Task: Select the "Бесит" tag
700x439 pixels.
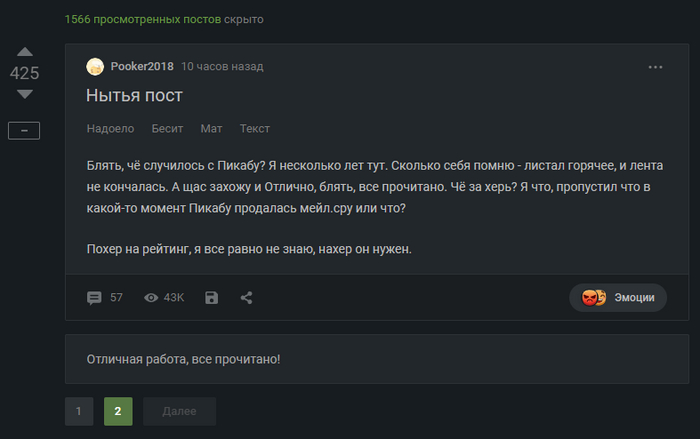Action: click(x=167, y=129)
